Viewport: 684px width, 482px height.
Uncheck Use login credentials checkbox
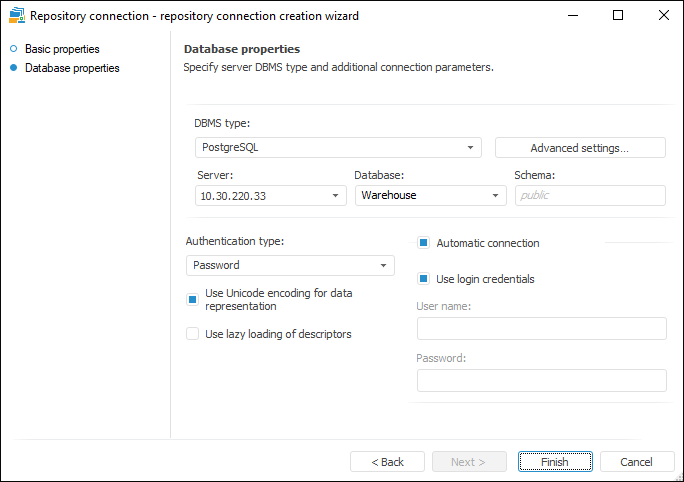coord(424,279)
